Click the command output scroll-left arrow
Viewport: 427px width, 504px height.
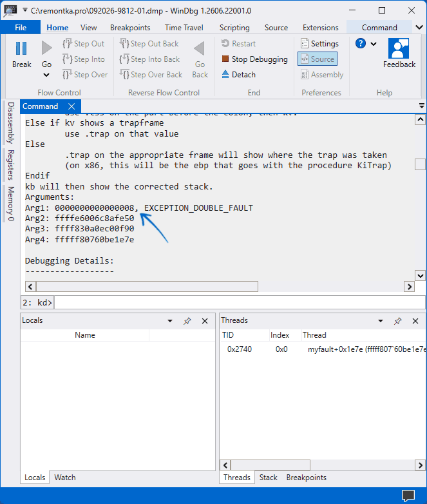30,286
